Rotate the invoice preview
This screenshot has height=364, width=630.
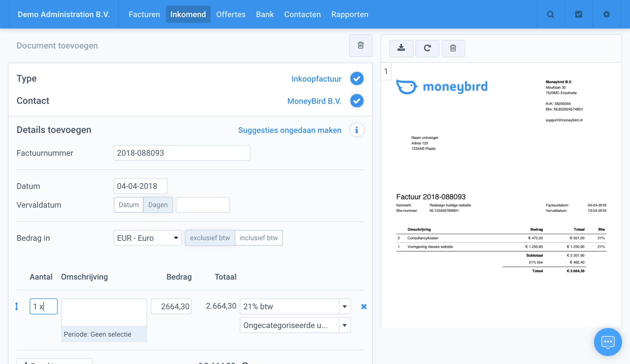[x=427, y=48]
